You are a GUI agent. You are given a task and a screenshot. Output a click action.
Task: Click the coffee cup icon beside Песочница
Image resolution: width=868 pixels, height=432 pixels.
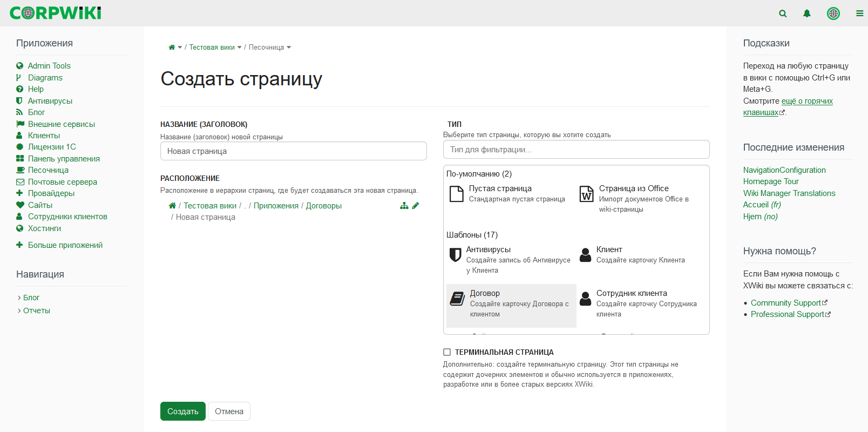pyautogui.click(x=20, y=170)
